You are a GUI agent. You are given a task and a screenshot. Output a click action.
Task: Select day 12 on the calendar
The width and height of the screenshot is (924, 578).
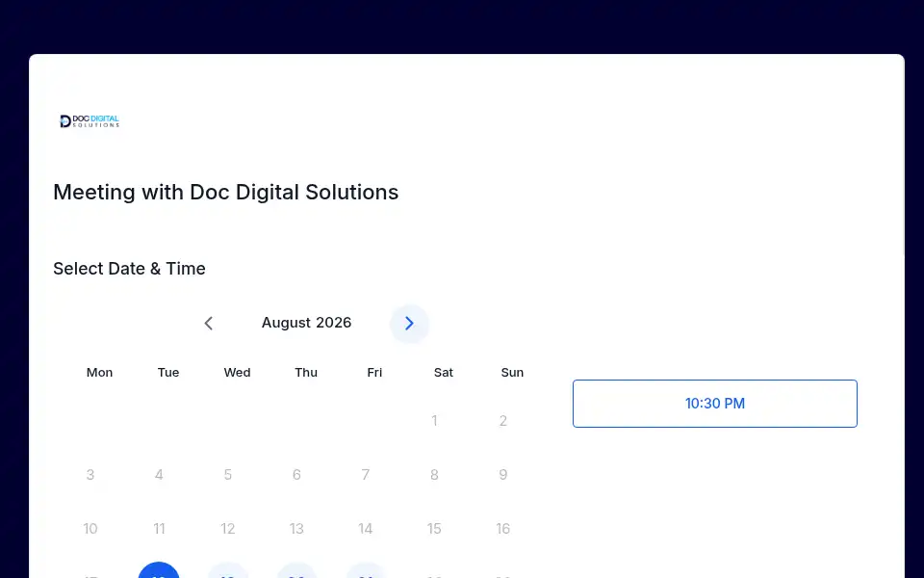(x=227, y=529)
